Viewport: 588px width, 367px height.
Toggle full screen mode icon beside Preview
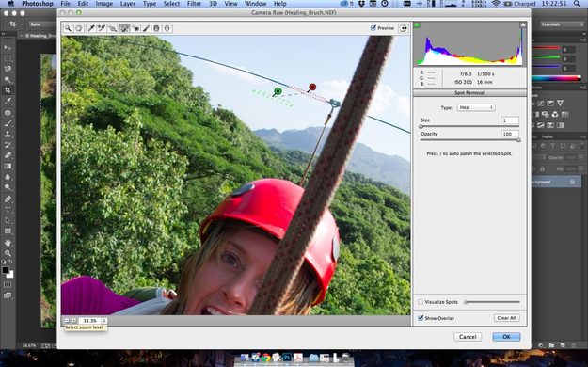click(x=404, y=28)
